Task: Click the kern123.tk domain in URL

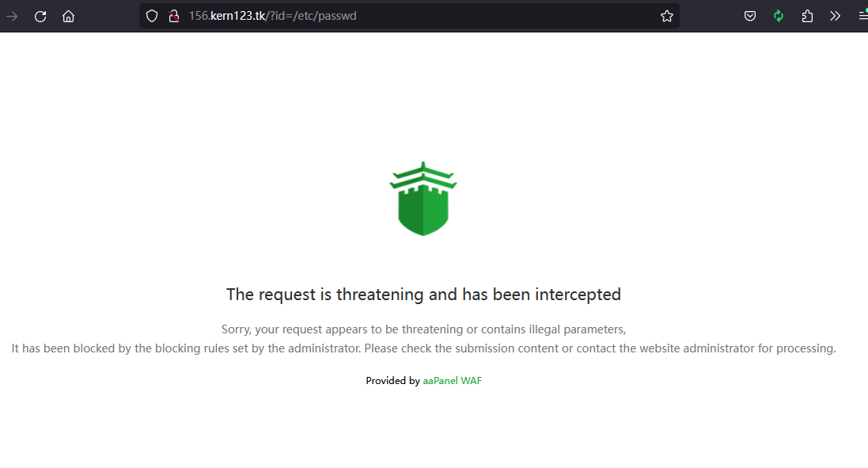Action: coord(237,16)
